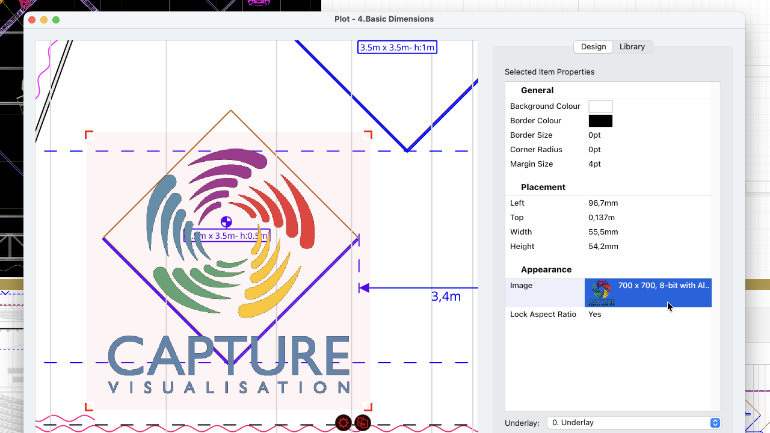Click the red bottom-left selection corner handle

(88, 406)
